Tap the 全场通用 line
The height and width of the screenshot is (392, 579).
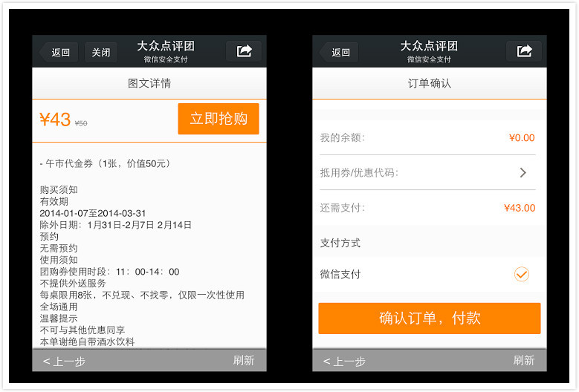click(59, 307)
